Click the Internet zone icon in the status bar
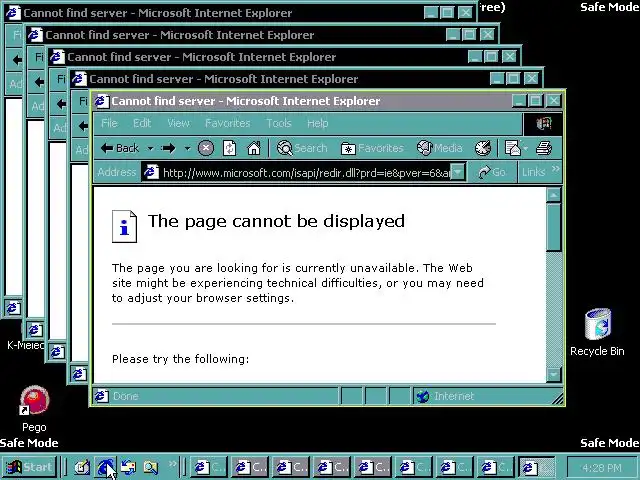Screen dimensions: 640x480 tap(422, 396)
